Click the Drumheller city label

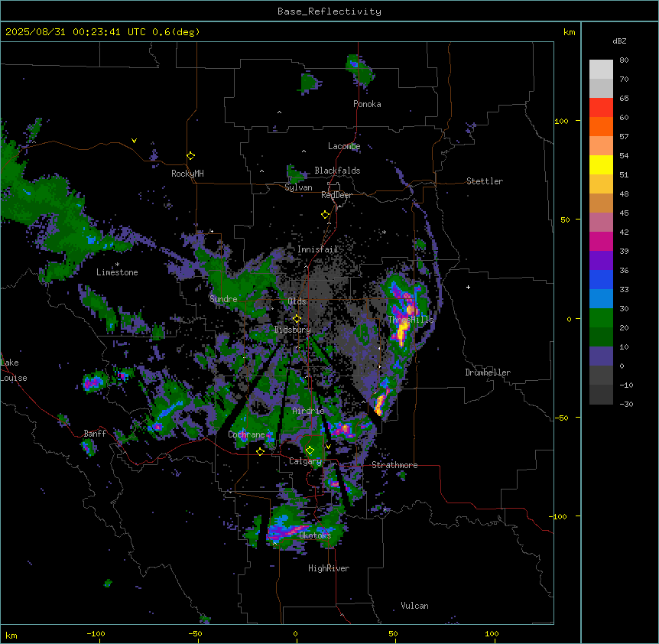[x=488, y=372]
